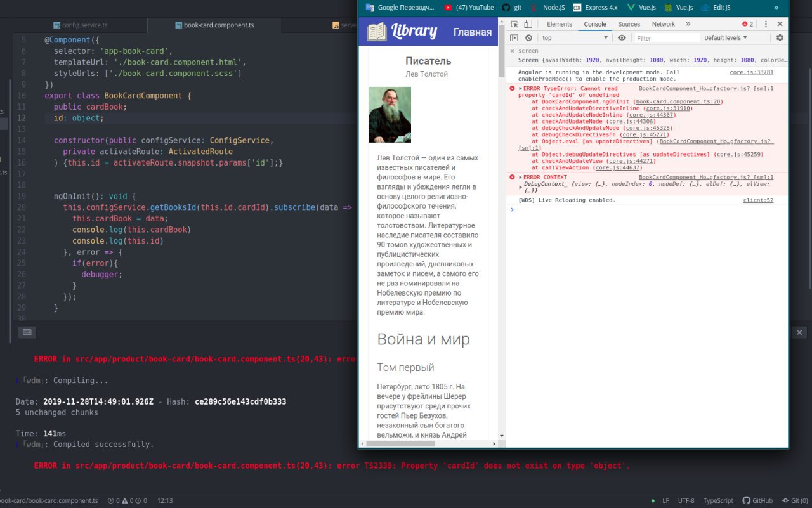The height and width of the screenshot is (508, 812).
Task: Click the file path in status bar
Action: pos(49,500)
